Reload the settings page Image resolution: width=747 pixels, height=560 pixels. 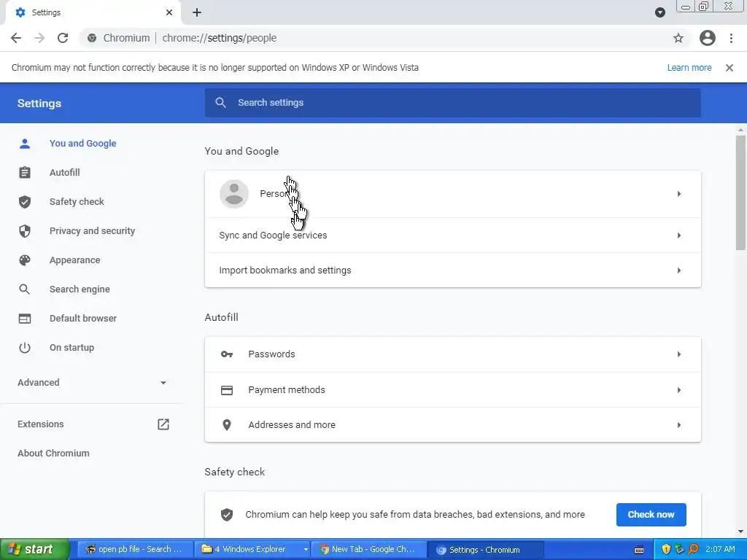63,38
